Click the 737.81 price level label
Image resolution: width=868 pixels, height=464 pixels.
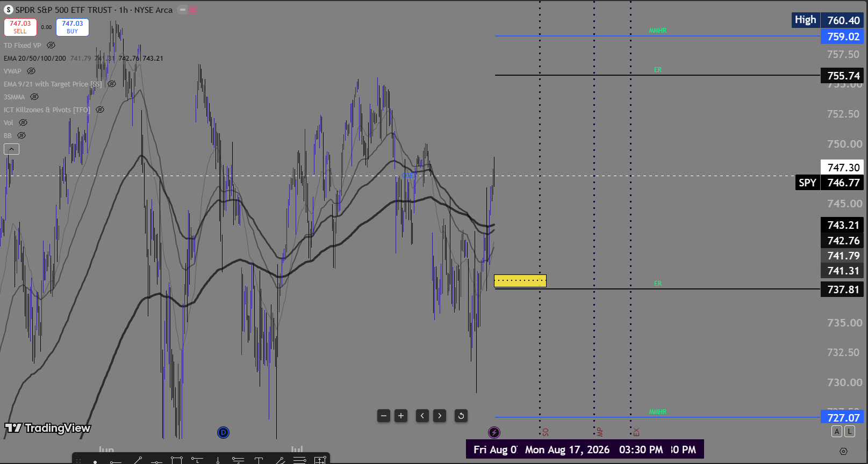tap(843, 289)
